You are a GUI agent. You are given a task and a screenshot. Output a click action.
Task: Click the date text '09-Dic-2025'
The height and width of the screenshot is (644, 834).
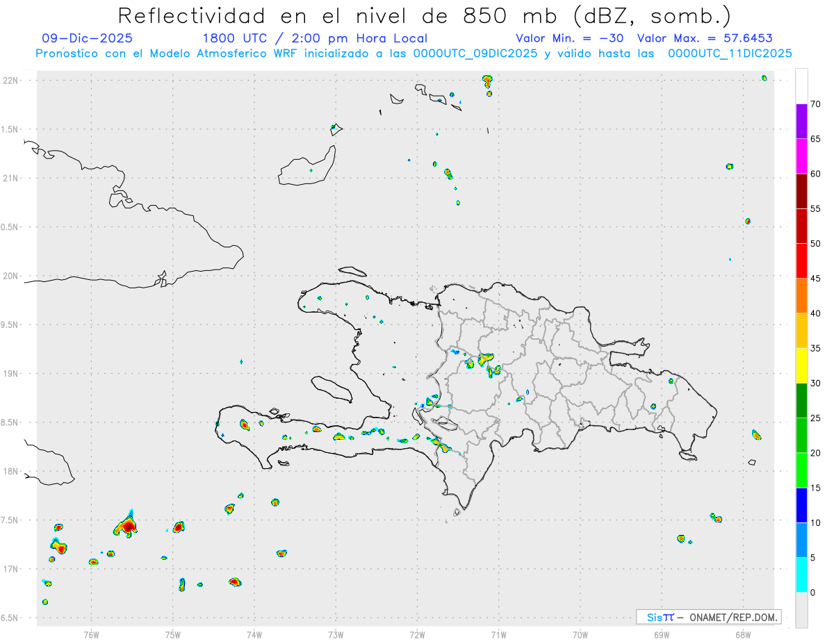88,38
